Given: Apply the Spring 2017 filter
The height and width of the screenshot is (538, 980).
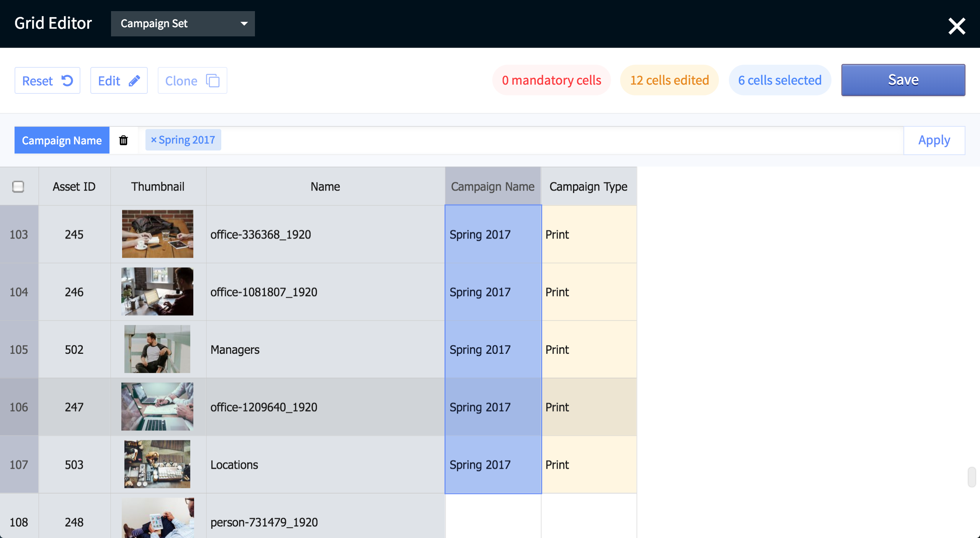Looking at the screenshot, I should [934, 140].
